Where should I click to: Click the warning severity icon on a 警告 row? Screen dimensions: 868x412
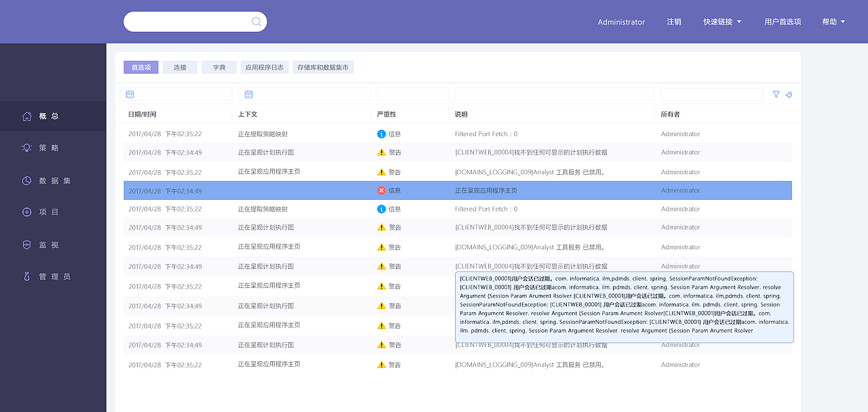(x=382, y=152)
